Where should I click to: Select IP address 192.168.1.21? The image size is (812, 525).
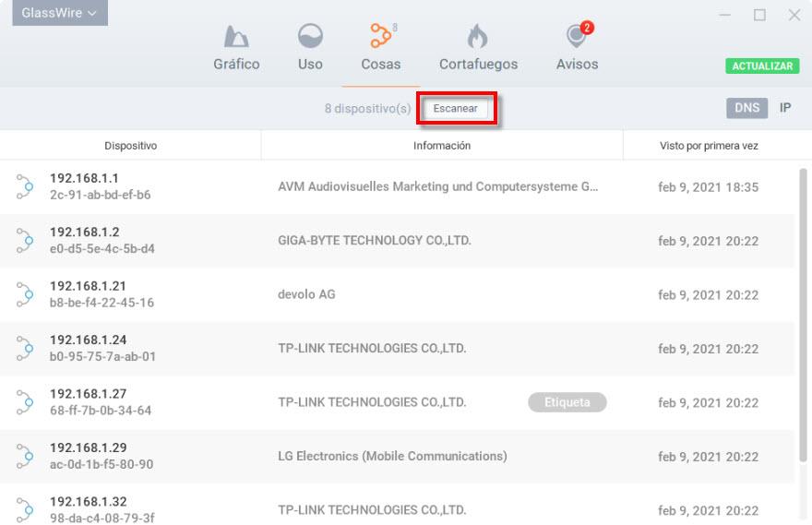tap(88, 286)
